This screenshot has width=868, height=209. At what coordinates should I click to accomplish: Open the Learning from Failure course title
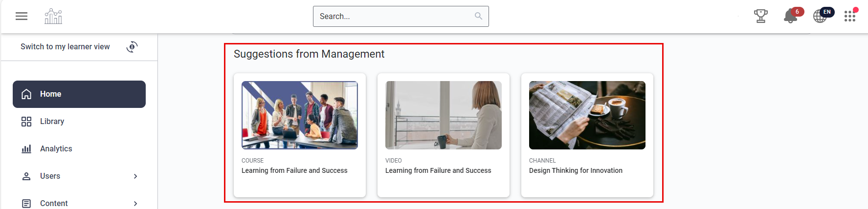[x=294, y=170]
